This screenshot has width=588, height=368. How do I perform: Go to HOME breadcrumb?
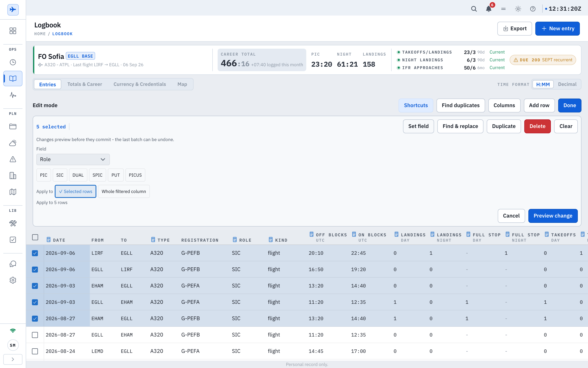click(40, 34)
